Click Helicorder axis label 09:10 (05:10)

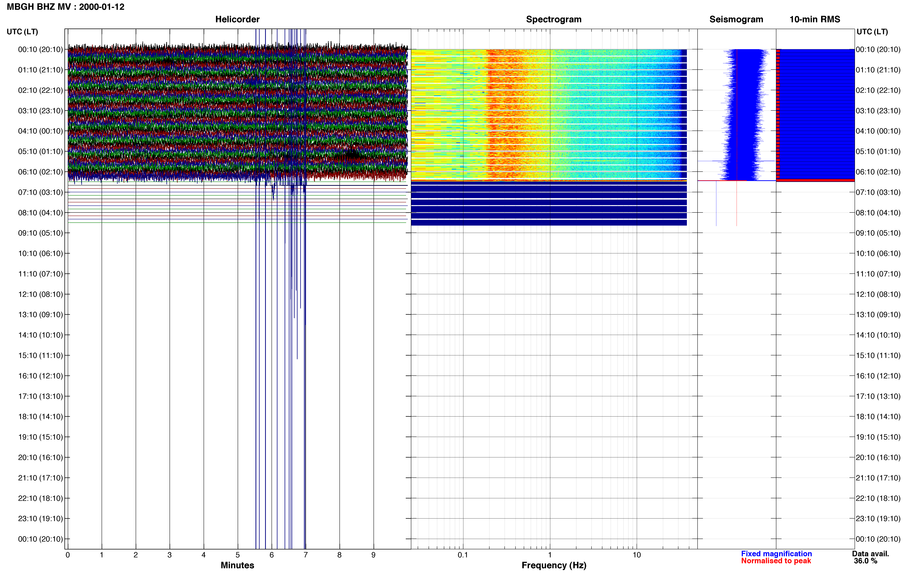pos(41,233)
